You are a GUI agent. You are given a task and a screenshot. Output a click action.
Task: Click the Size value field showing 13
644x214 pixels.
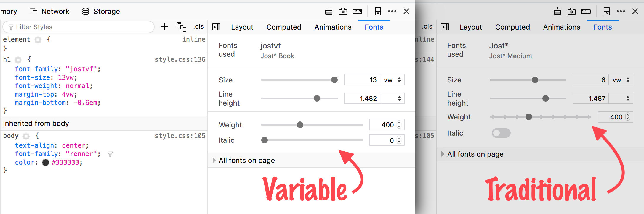pyautogui.click(x=362, y=80)
